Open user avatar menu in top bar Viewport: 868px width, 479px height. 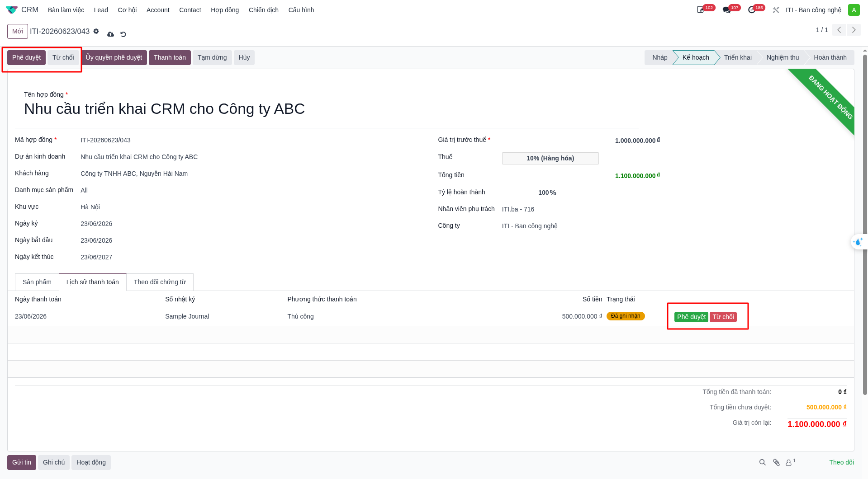click(854, 10)
